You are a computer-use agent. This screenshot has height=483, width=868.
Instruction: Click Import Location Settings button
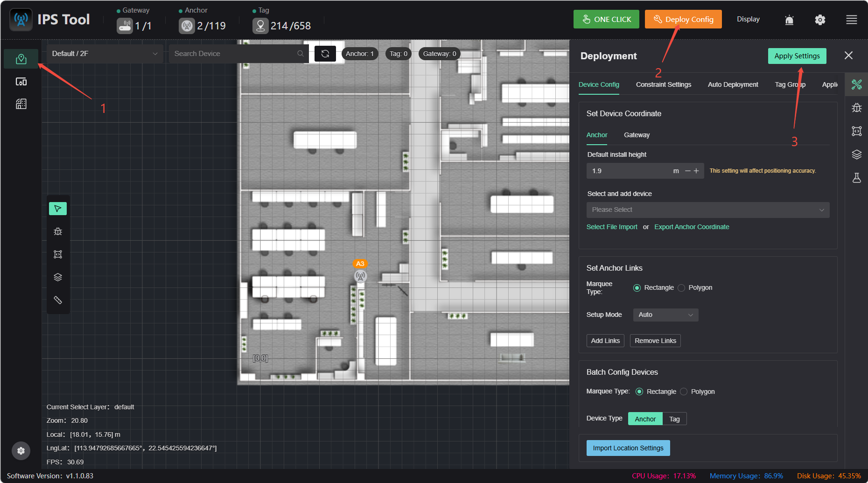pyautogui.click(x=628, y=448)
